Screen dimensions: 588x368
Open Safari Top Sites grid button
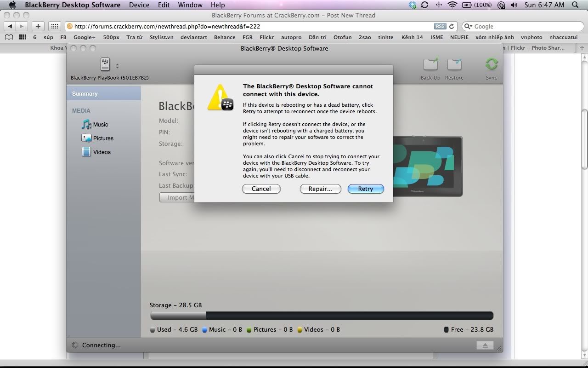click(x=54, y=26)
